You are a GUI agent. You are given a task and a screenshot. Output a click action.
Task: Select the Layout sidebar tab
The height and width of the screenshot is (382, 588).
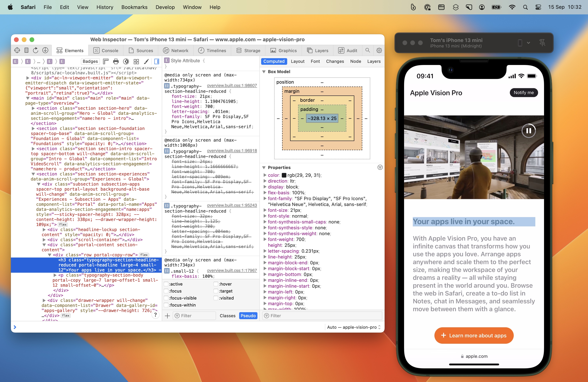point(297,61)
